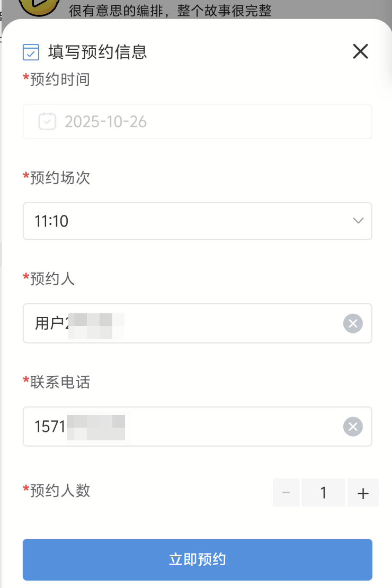Expand the 预约场次 chevron arrow
This screenshot has width=392, height=588.
(x=358, y=221)
